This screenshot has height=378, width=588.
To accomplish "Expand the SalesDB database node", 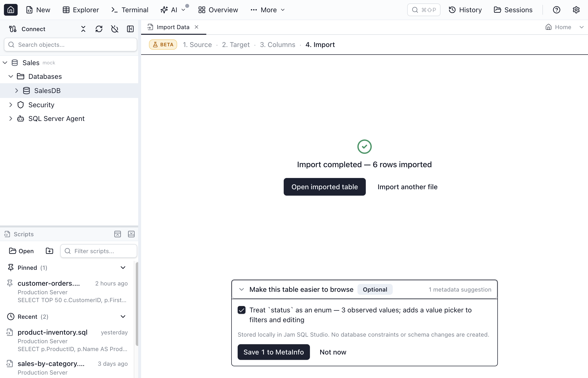I will coord(17,91).
